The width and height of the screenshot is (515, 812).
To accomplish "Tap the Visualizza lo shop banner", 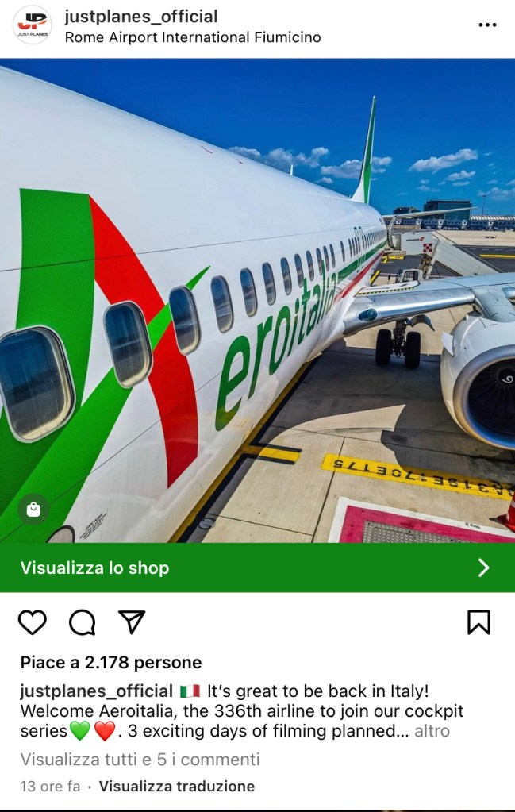I will click(x=257, y=568).
